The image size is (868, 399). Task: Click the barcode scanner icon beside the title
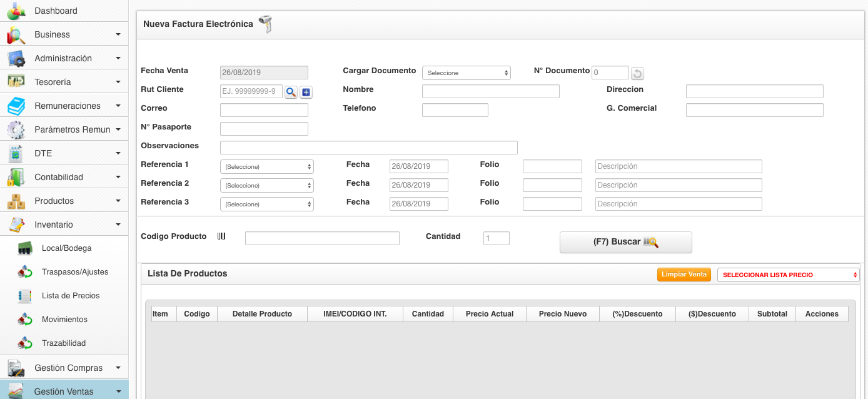coord(266,24)
